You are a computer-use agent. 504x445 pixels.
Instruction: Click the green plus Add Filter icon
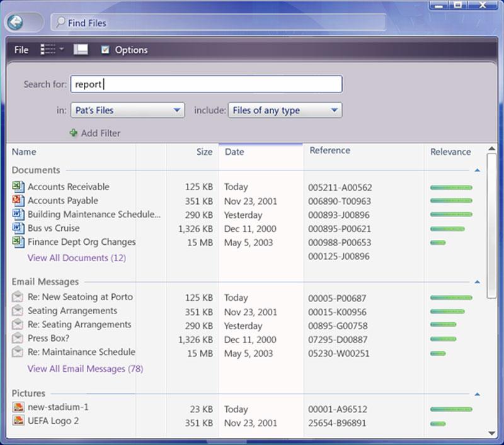pyautogui.click(x=74, y=133)
